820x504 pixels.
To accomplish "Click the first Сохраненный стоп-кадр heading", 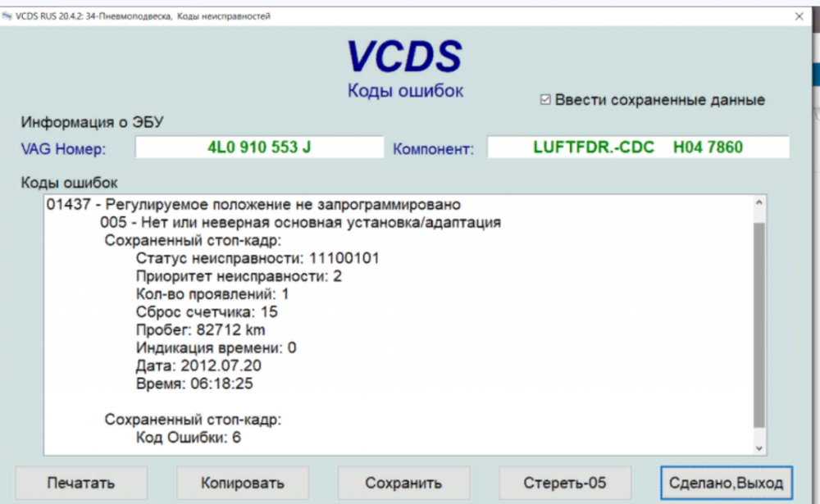I will [x=193, y=240].
